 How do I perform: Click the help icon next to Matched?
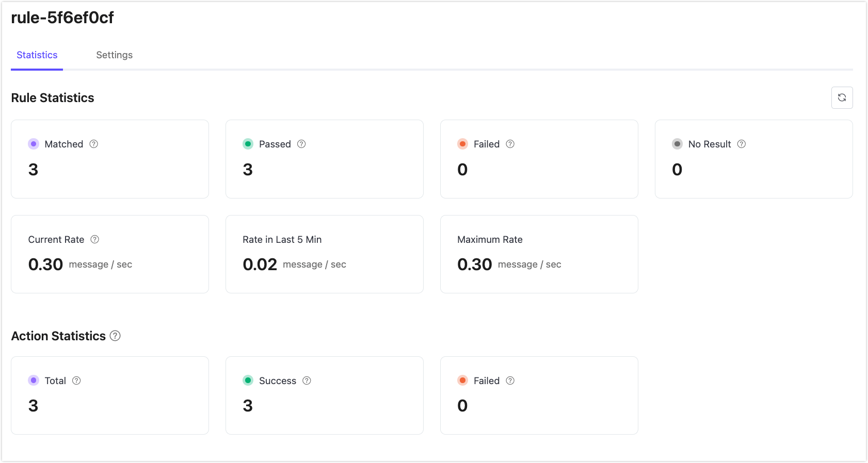tap(94, 144)
